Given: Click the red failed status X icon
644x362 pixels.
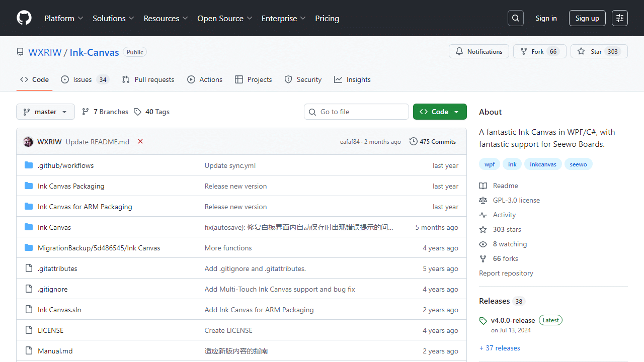Looking at the screenshot, I should point(140,142).
